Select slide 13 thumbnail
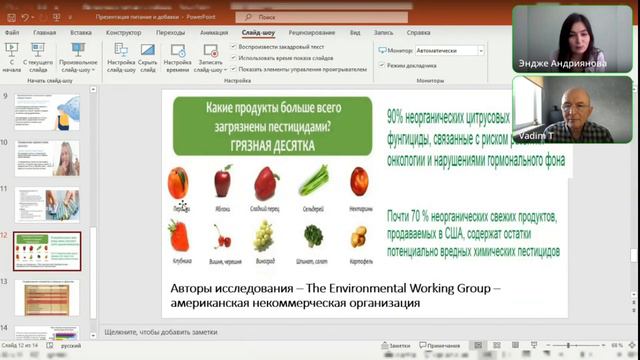 click(x=47, y=298)
